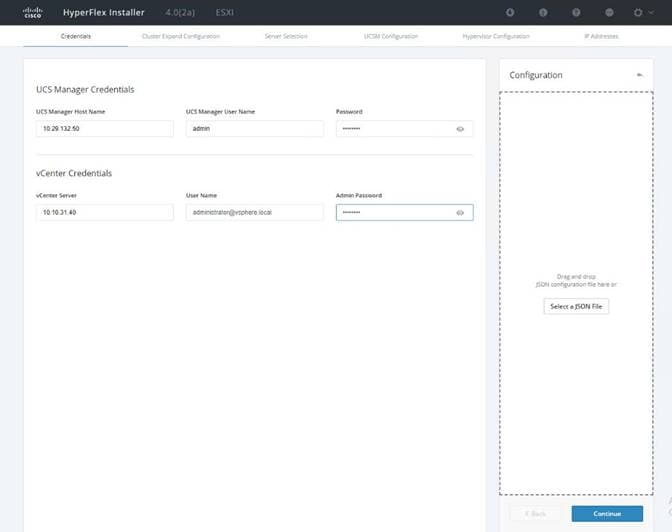
Task: Click Select a JSON File button
Action: [576, 307]
